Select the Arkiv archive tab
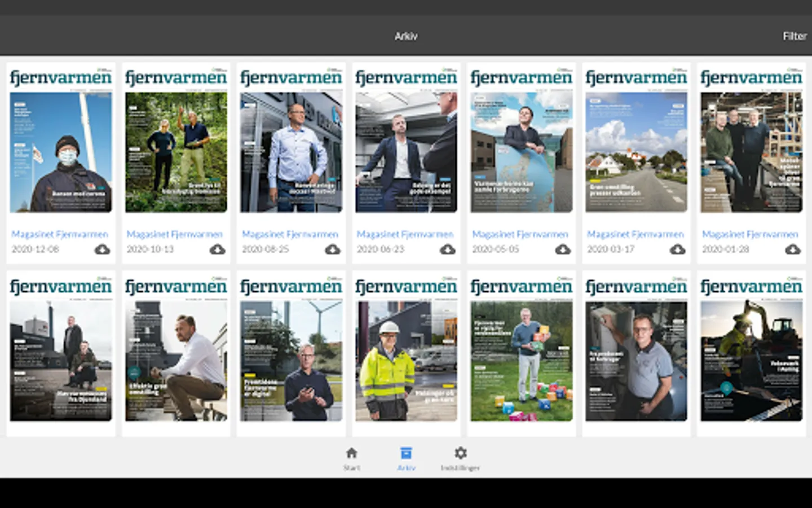The height and width of the screenshot is (508, 812). 406,459
